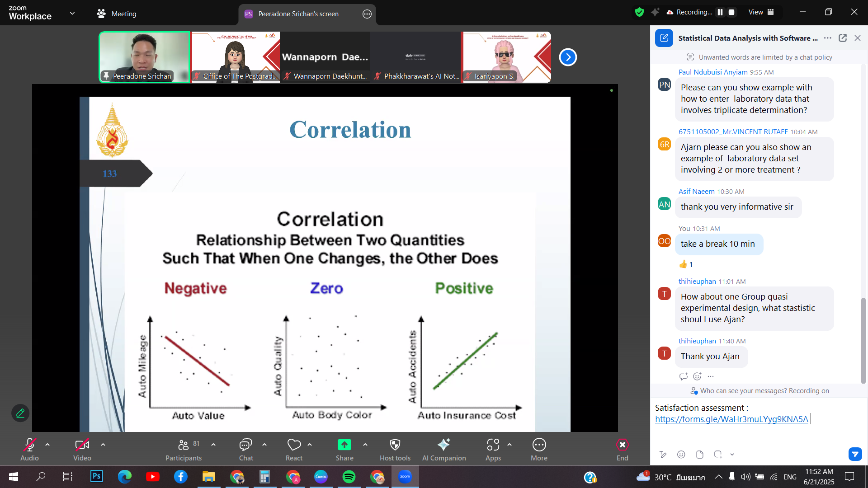
Task: Attach a file in chat
Action: coord(700,455)
